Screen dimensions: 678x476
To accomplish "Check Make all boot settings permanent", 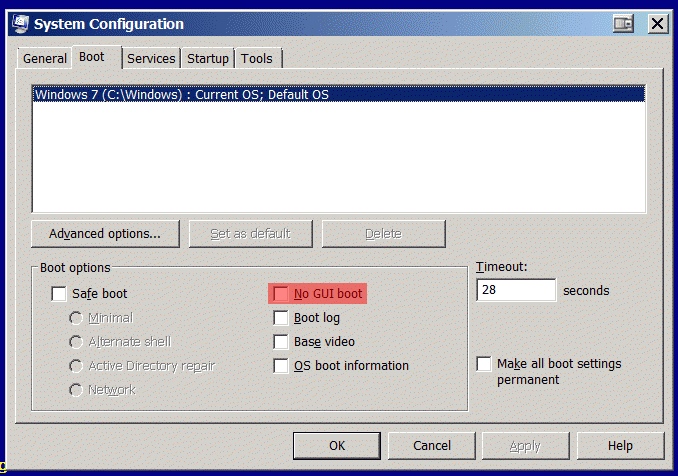I will (x=484, y=364).
